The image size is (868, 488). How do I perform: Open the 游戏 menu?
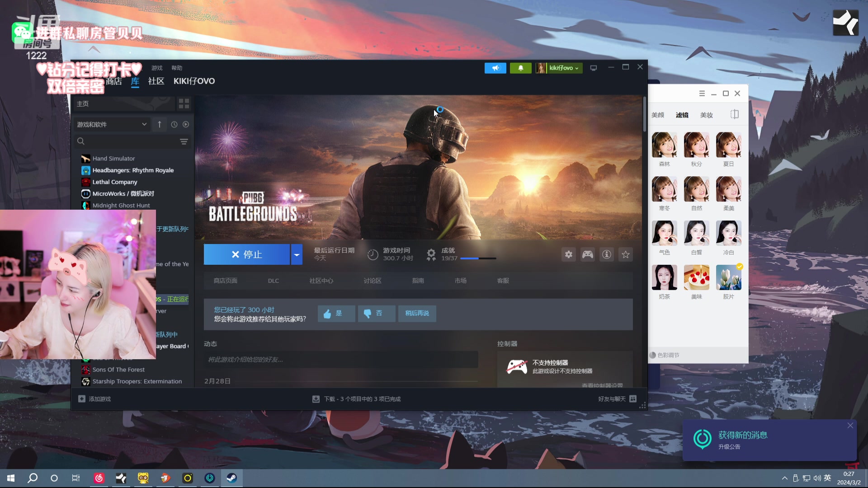(x=157, y=68)
